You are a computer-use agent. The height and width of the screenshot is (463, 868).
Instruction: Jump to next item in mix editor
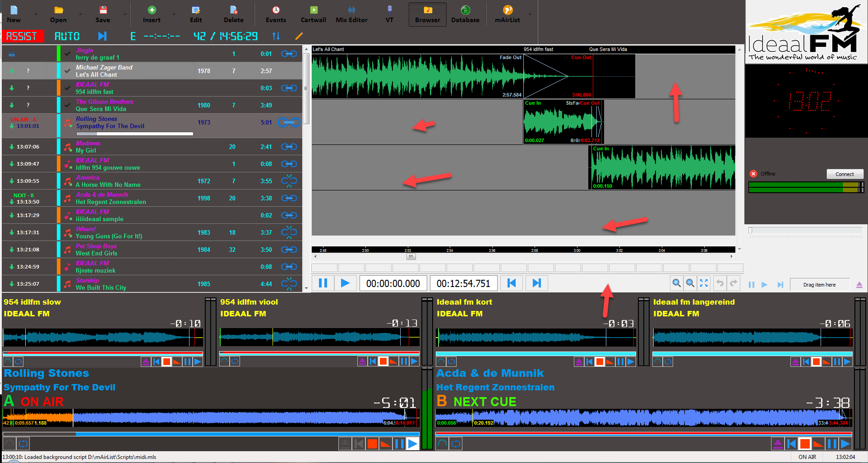536,283
